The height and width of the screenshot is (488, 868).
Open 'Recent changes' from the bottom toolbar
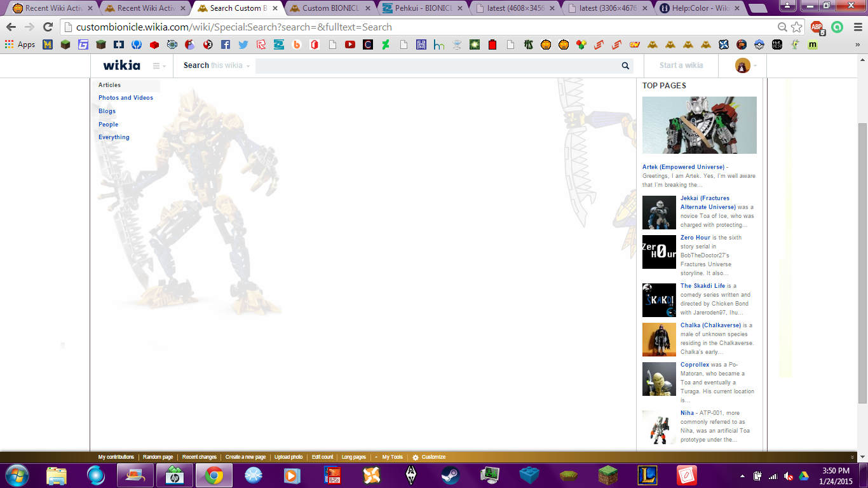[x=200, y=457]
